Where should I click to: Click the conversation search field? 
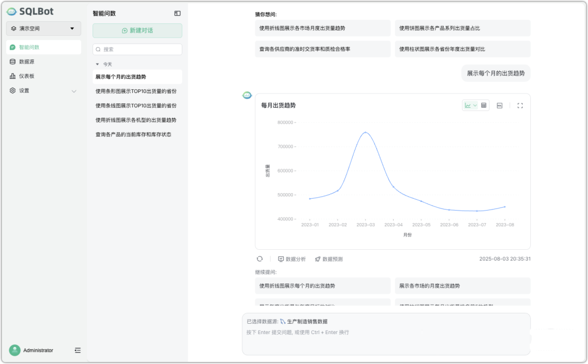point(137,49)
